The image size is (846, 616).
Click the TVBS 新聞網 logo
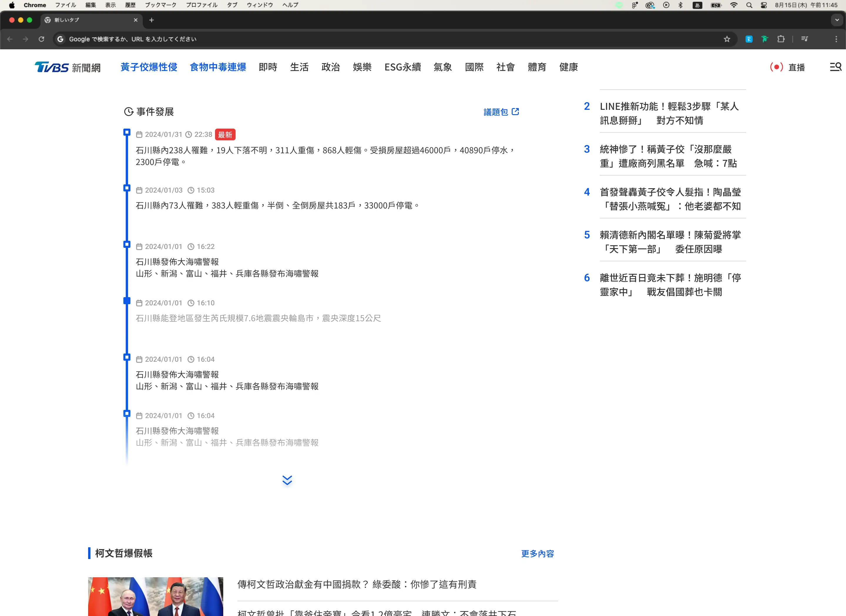click(68, 67)
